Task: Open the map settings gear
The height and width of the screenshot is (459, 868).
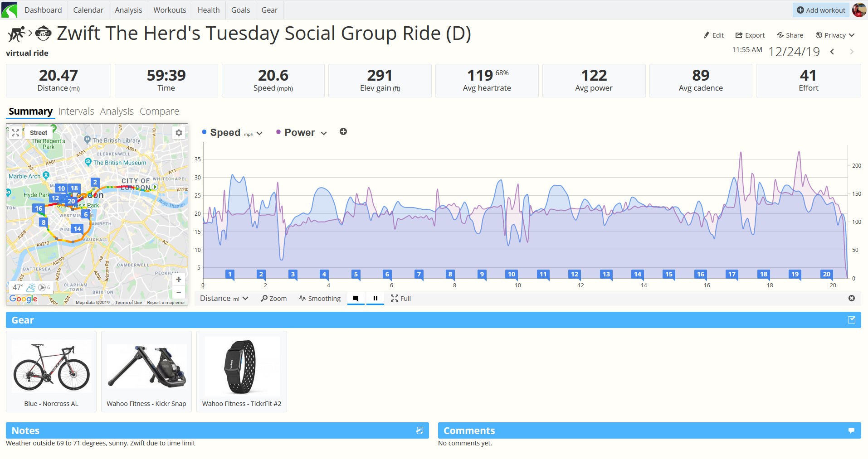Action: coord(179,133)
